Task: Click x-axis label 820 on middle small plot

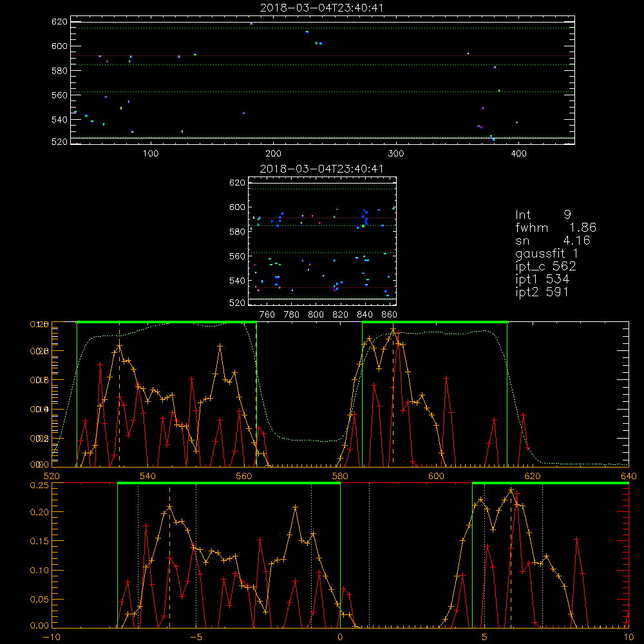Action: click(341, 315)
